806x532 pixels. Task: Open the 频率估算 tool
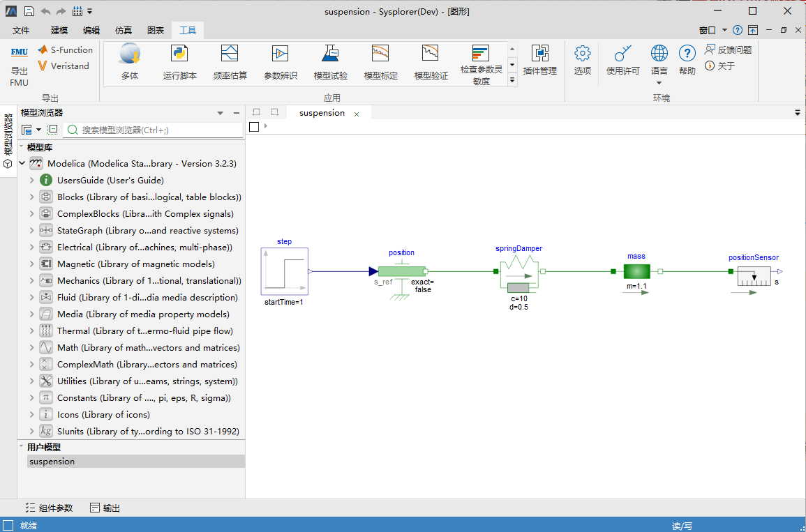click(x=230, y=62)
